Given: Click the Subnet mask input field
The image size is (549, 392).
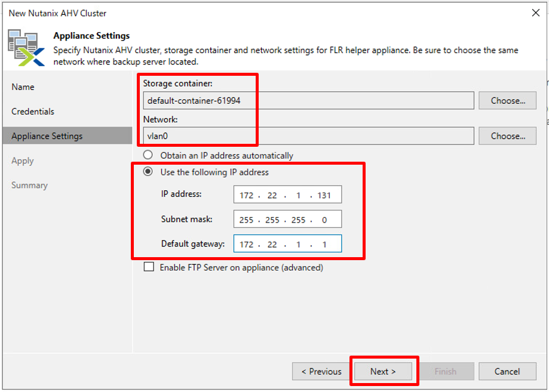Looking at the screenshot, I should (x=287, y=219).
